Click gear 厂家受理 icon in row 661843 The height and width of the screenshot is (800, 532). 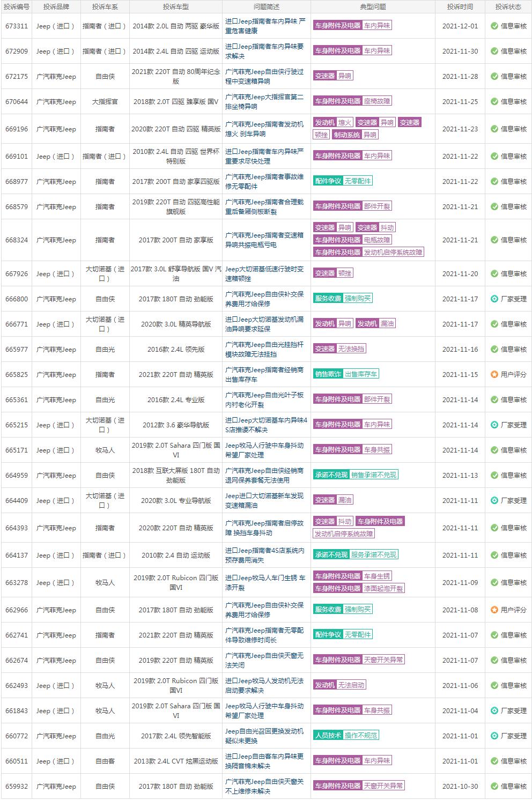494,710
